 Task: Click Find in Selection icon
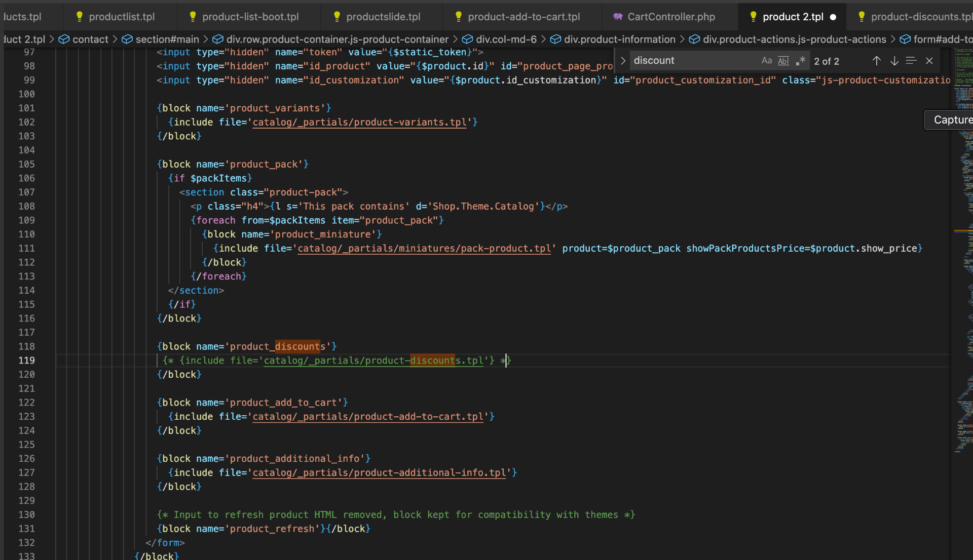tap(911, 61)
